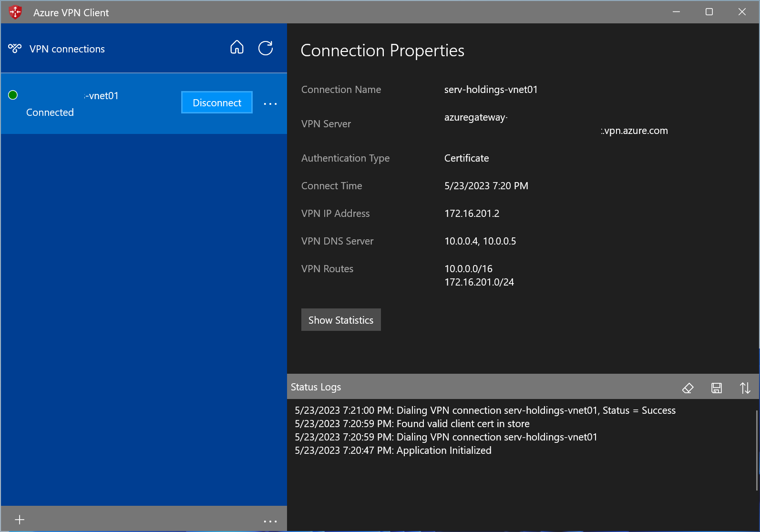Viewport: 760px width, 532px height.
Task: Click the Certificate authentication type value
Action: [x=467, y=158]
